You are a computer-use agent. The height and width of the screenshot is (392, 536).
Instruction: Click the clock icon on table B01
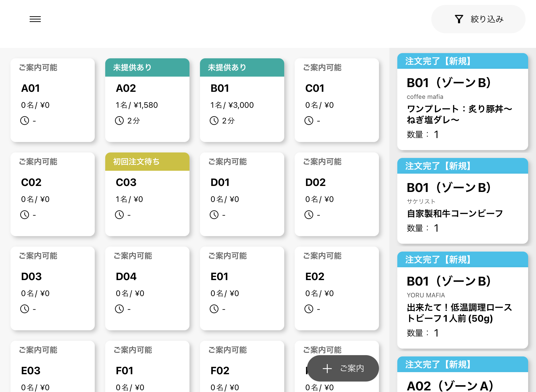coord(214,121)
